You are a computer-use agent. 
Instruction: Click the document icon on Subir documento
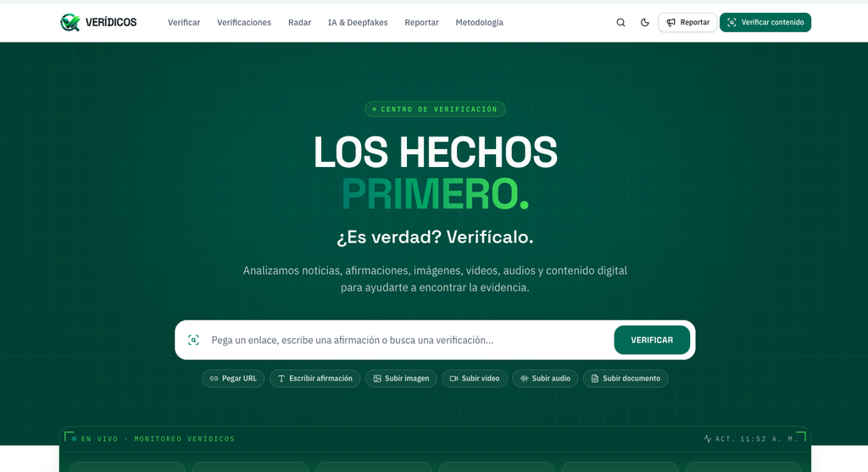tap(594, 379)
